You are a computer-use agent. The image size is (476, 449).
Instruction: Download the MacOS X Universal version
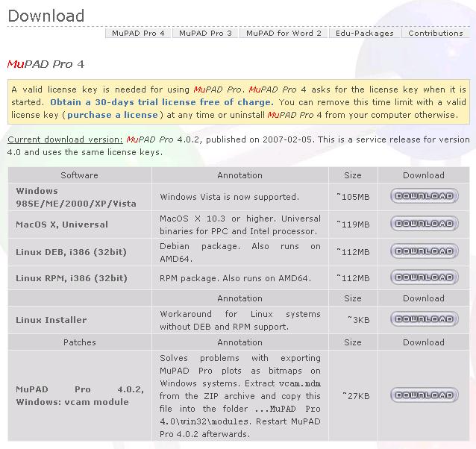pos(425,224)
